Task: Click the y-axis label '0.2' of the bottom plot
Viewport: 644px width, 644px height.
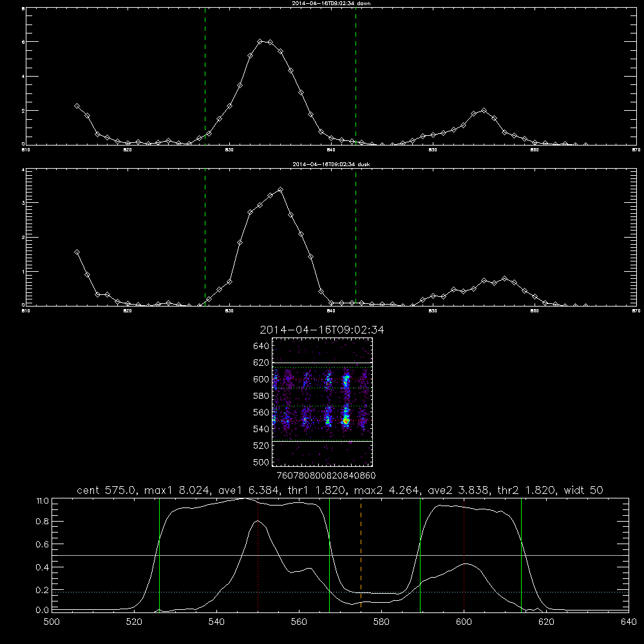Action: point(43,590)
